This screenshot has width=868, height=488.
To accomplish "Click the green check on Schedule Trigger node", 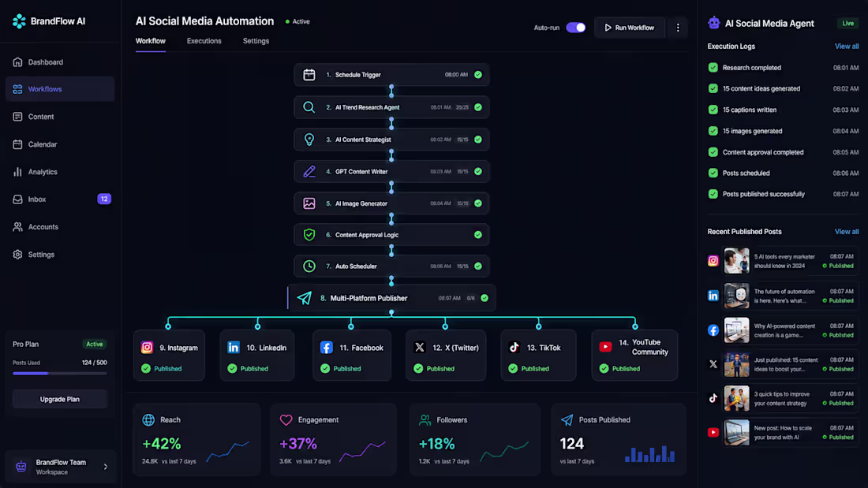I will click(477, 75).
